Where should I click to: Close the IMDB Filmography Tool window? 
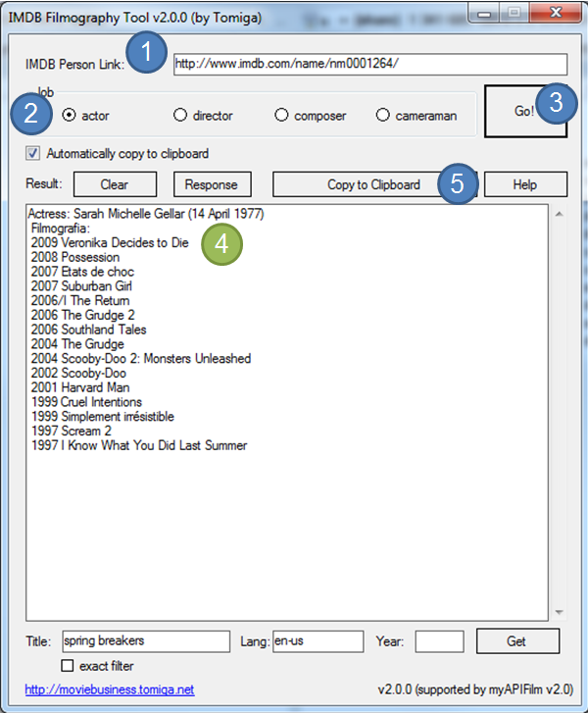[x=556, y=13]
